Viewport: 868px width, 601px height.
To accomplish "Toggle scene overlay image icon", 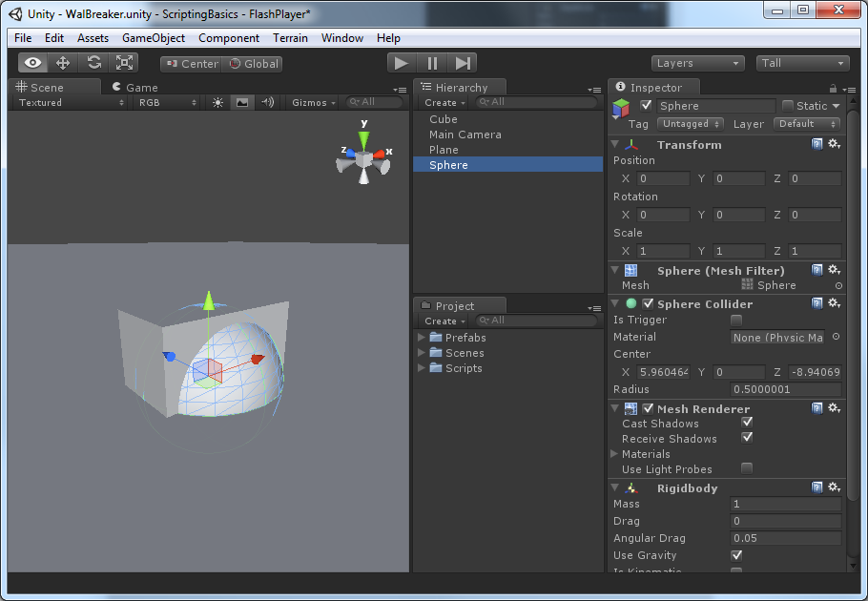I will coord(242,102).
